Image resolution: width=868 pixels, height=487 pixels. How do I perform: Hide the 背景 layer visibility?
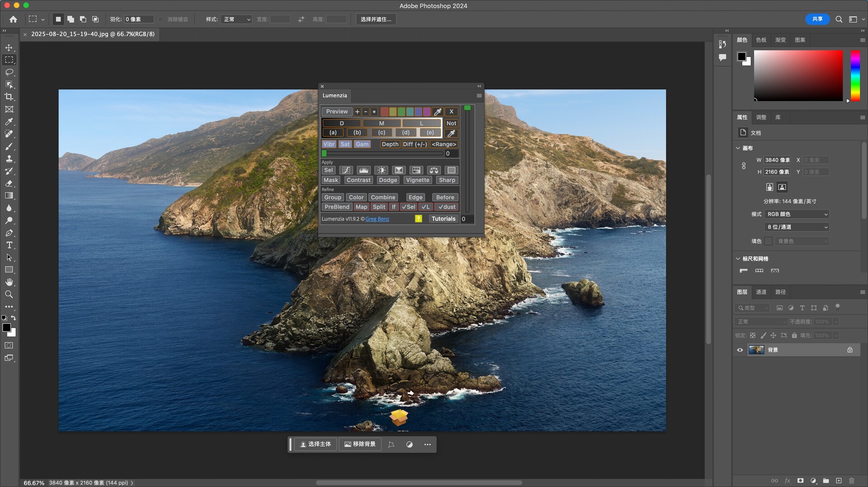pyautogui.click(x=740, y=350)
